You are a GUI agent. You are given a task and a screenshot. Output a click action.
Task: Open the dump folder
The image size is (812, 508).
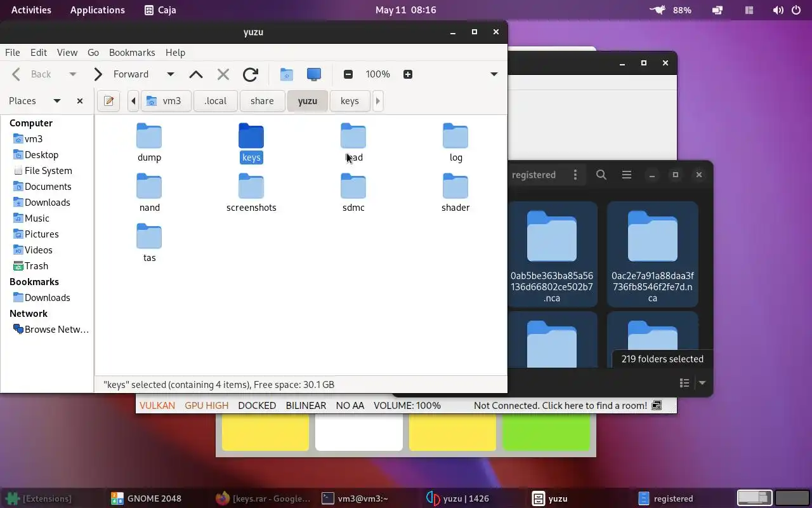(x=149, y=143)
